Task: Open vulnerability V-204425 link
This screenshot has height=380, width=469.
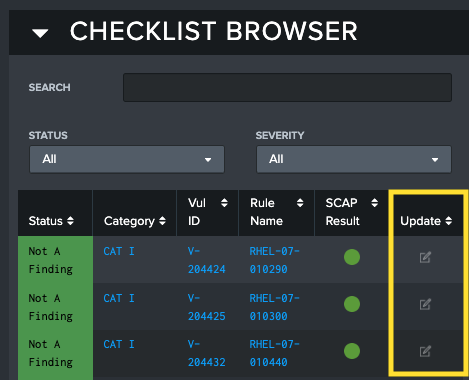Action: (207, 307)
